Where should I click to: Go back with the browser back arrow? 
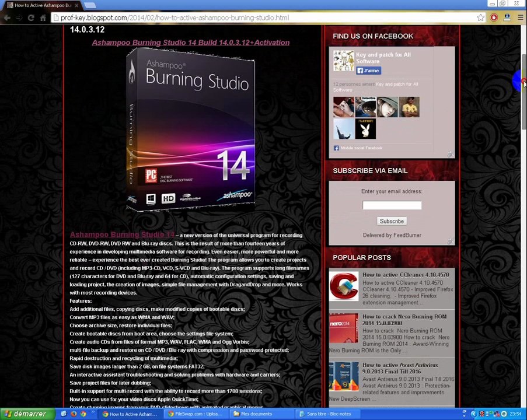point(7,18)
